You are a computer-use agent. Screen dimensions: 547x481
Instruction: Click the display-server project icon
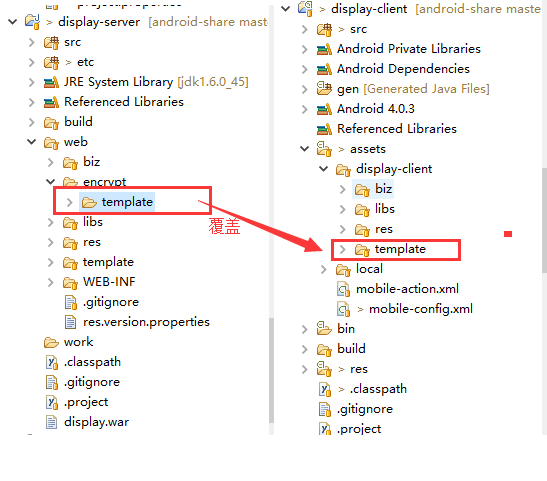click(32, 22)
